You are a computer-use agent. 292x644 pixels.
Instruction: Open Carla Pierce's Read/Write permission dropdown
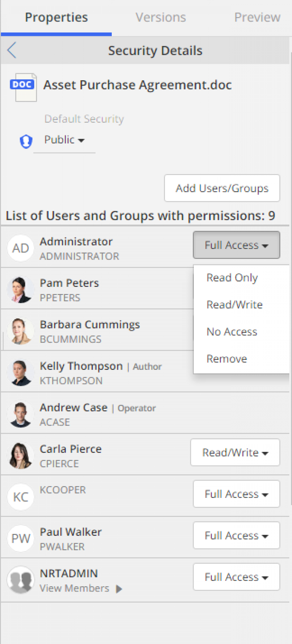tap(235, 453)
